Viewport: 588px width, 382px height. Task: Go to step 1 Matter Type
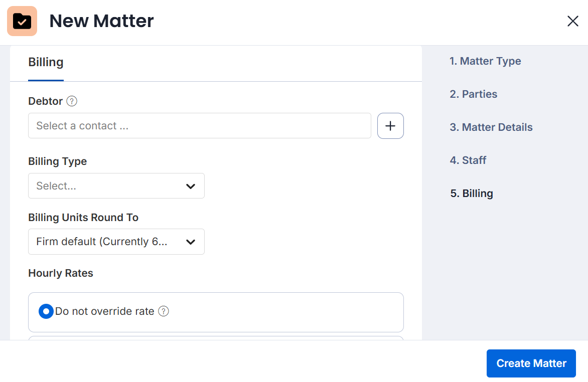point(485,61)
